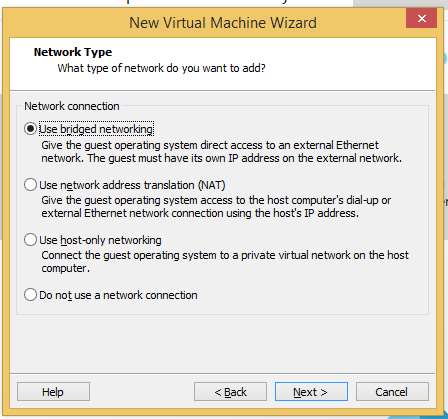Click the 'Use host-only networking' label
The height and width of the screenshot is (419, 448).
pyautogui.click(x=100, y=240)
